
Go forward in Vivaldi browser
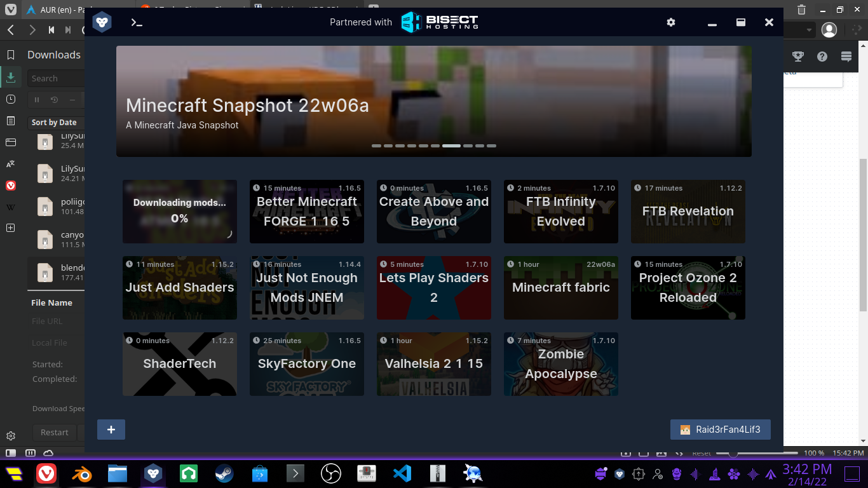pyautogui.click(x=32, y=30)
